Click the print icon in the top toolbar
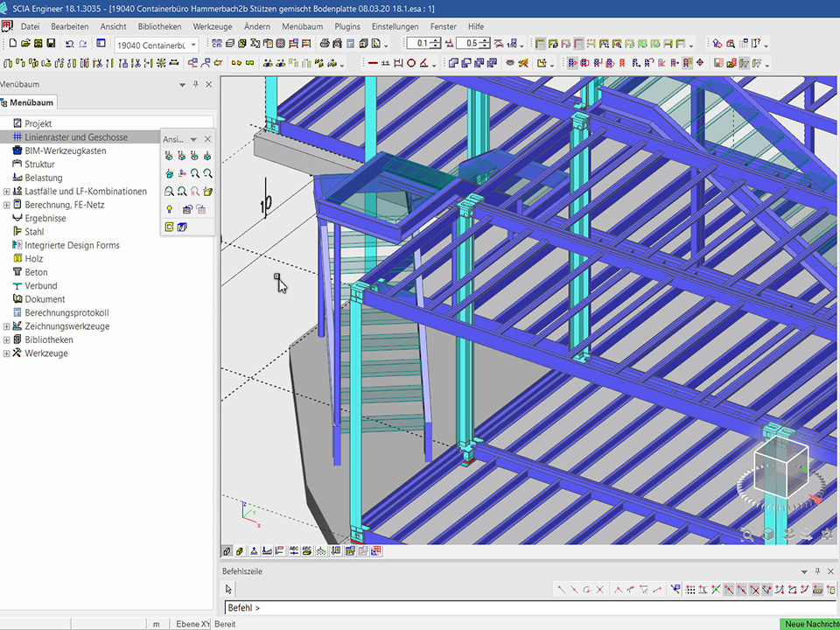 pyautogui.click(x=325, y=44)
